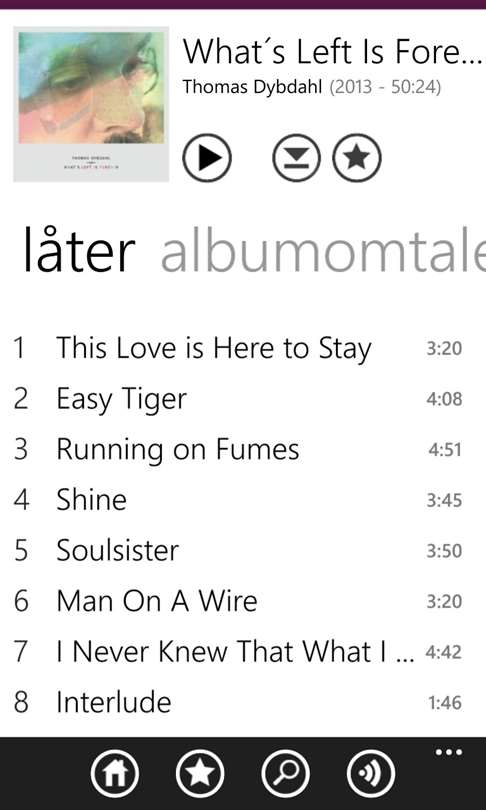Open favorites from the bottom bar star icon
Image resolution: width=486 pixels, height=810 pixels.
pos(200,774)
